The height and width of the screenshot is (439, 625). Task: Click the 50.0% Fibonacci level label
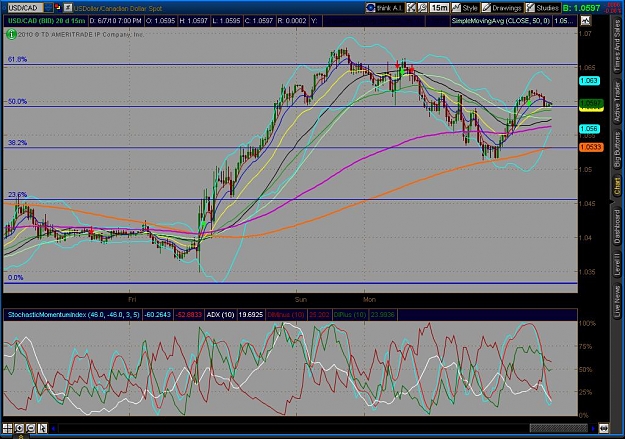coord(18,102)
